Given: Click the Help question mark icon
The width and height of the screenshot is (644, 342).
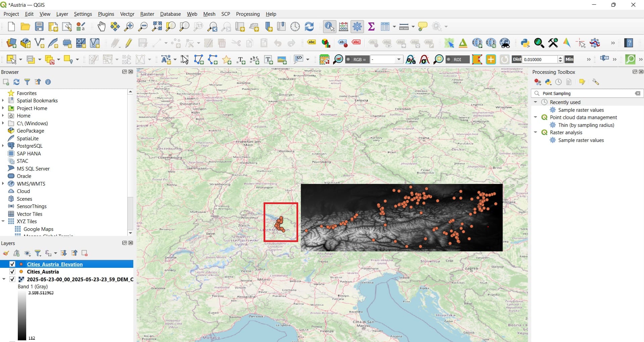Looking at the screenshot, I should click(629, 43).
